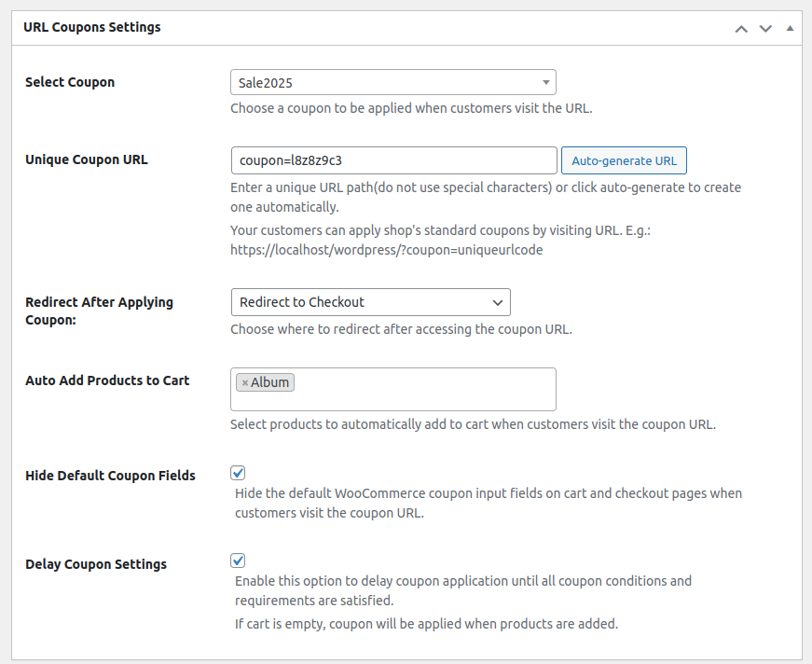The height and width of the screenshot is (664, 812).
Task: Move URL Coupons Settings panel up
Action: pyautogui.click(x=741, y=28)
